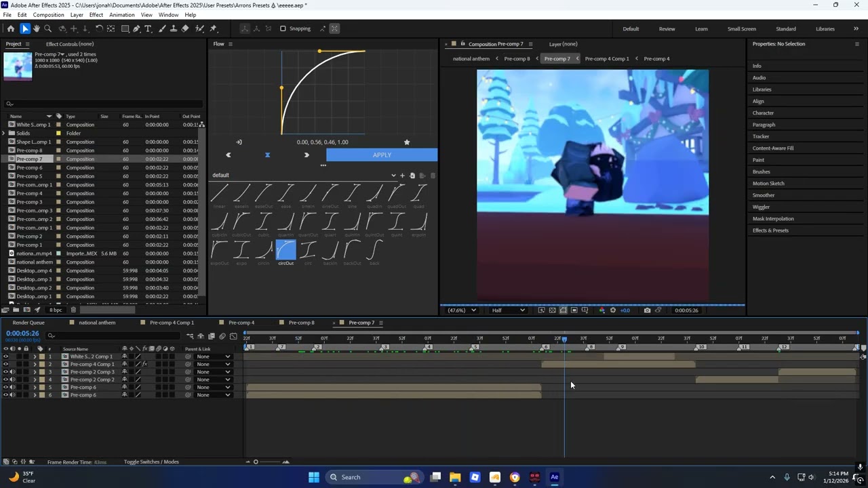The image size is (868, 488).
Task: Select the Zoom magnifier tool
Action: [48, 28]
